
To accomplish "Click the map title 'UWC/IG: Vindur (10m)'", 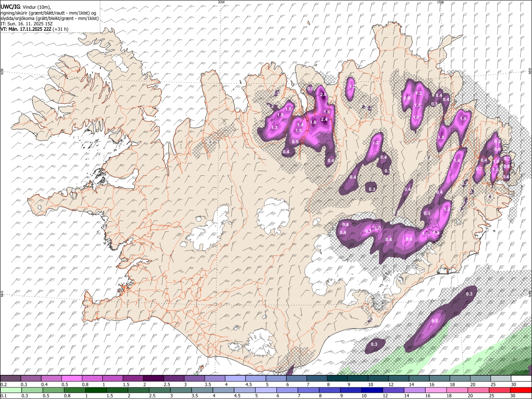I will coord(26,7).
